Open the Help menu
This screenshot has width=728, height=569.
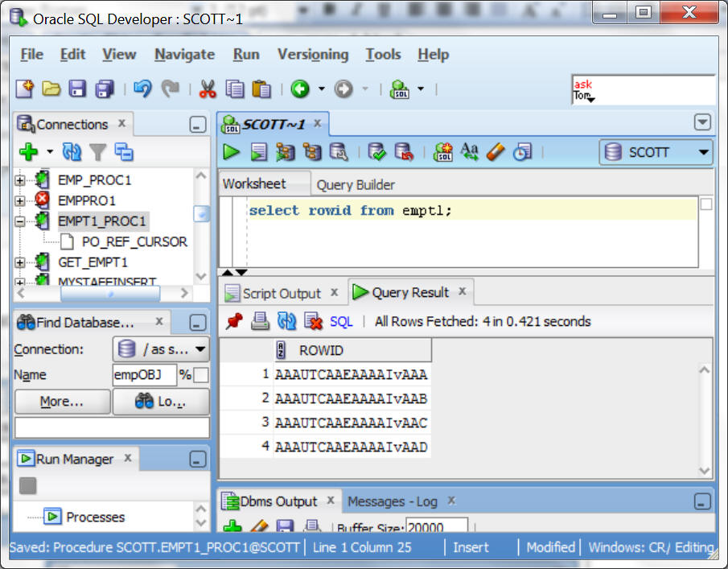[433, 55]
